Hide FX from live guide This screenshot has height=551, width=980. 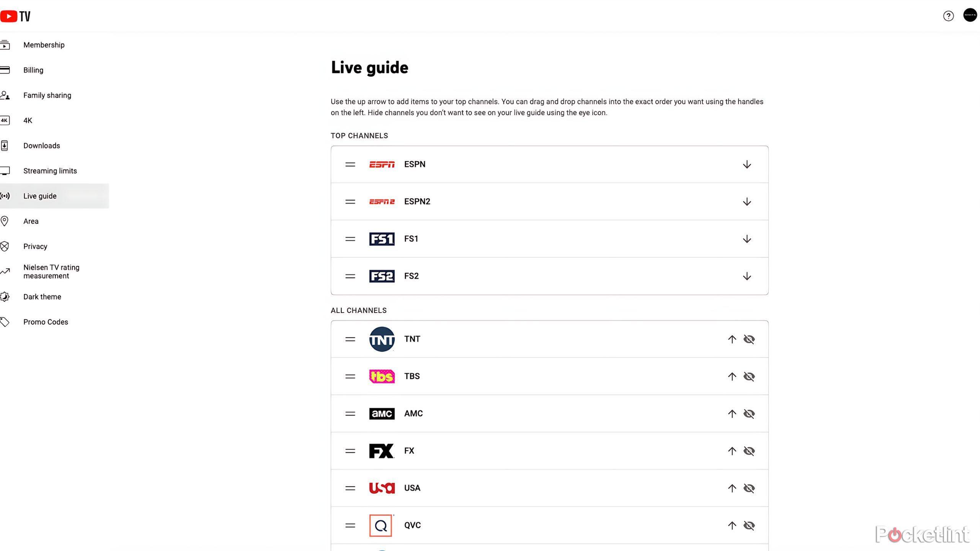click(x=748, y=450)
